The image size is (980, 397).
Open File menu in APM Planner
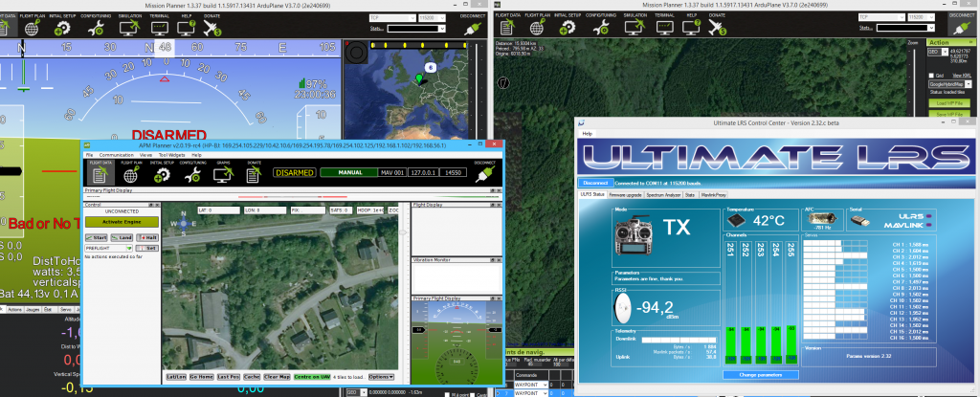(x=89, y=154)
